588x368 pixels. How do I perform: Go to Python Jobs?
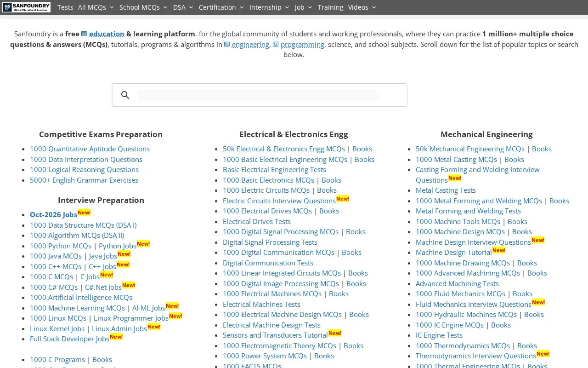point(118,246)
